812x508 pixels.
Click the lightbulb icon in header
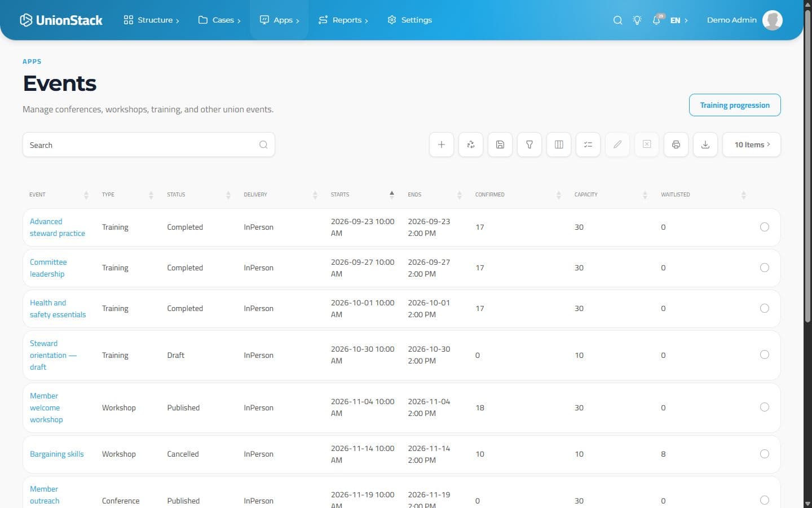(x=637, y=20)
